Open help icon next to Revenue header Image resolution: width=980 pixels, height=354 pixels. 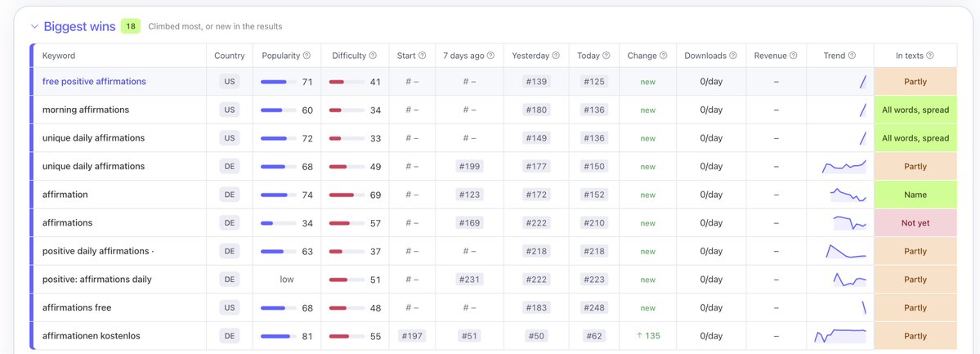click(794, 56)
